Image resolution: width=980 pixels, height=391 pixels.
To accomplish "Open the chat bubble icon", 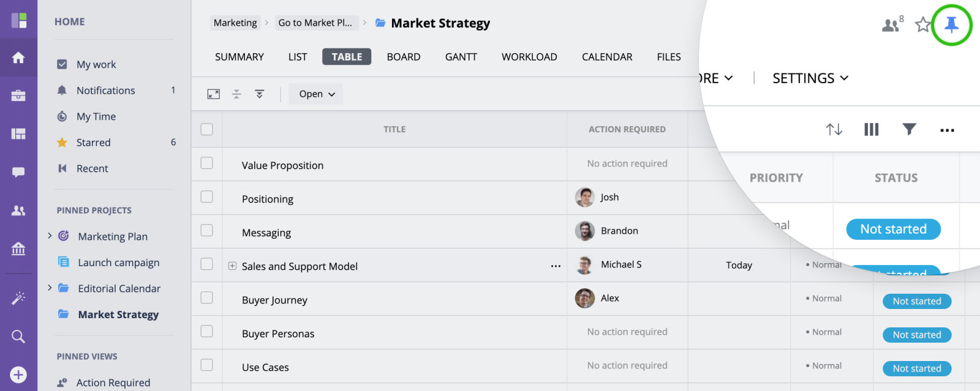I will [x=18, y=172].
